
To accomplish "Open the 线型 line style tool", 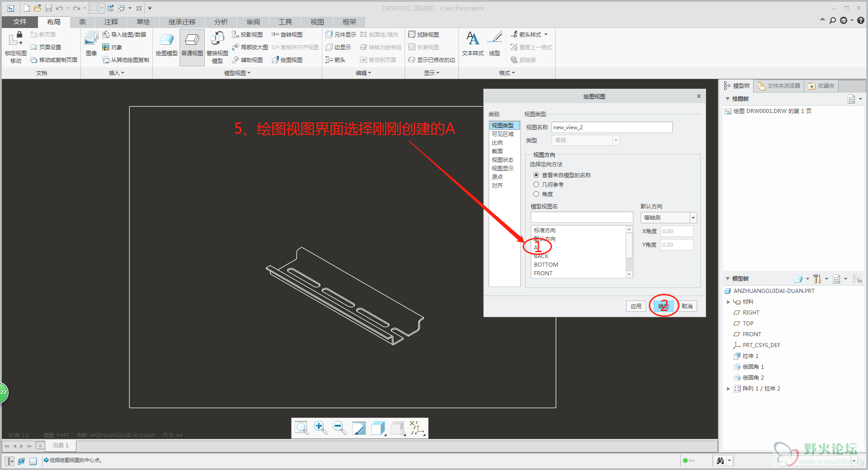I will click(x=495, y=44).
